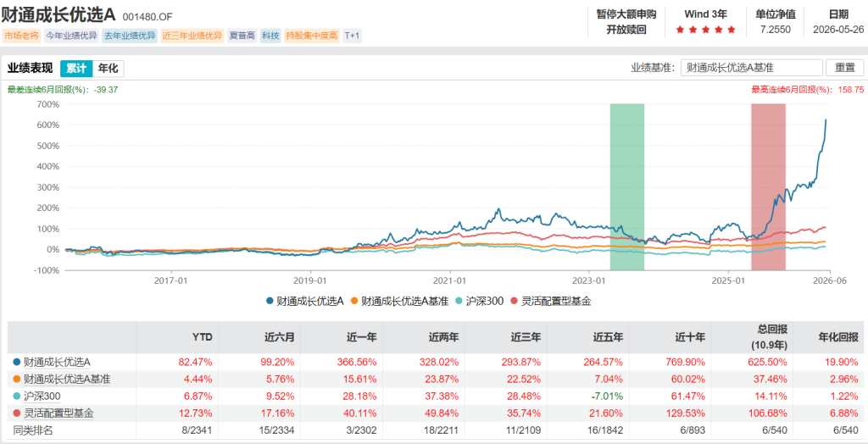
Task: Click the 同类排名 row label
Action: [x=33, y=430]
